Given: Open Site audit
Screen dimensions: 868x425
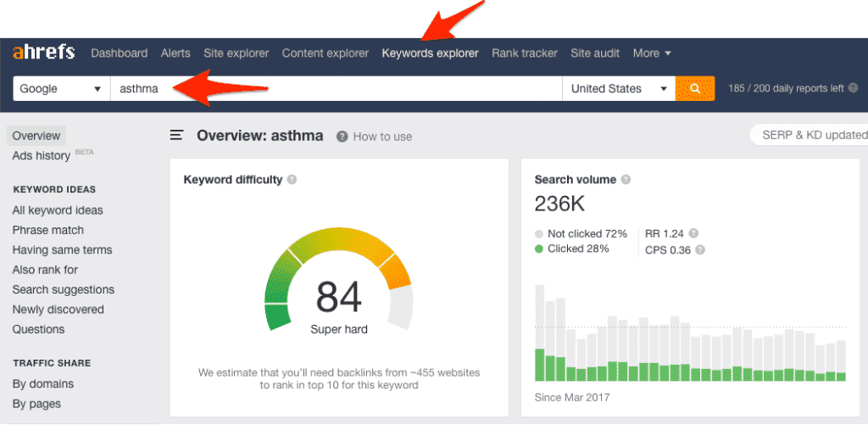Looking at the screenshot, I should (595, 53).
